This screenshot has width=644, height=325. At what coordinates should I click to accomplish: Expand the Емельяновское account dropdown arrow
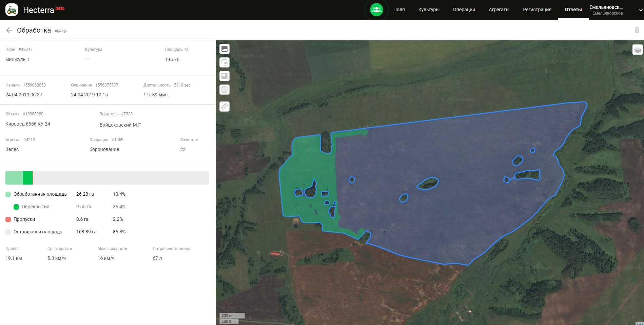[641, 10]
